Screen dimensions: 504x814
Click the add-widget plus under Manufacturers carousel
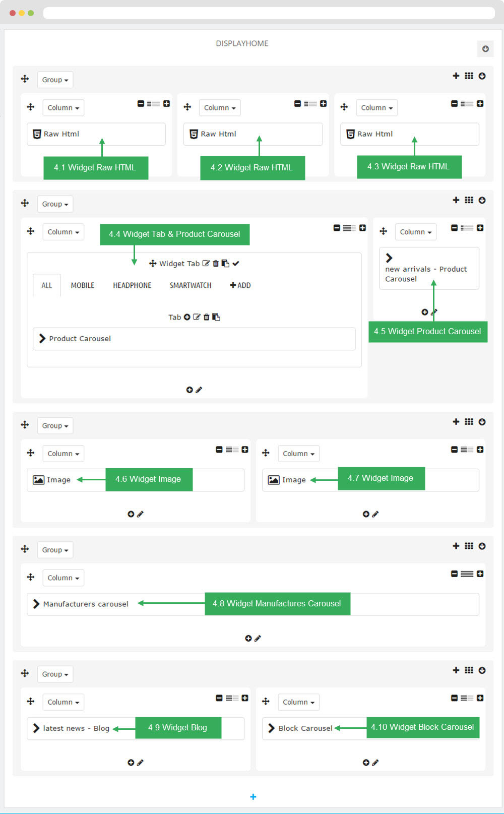click(248, 638)
